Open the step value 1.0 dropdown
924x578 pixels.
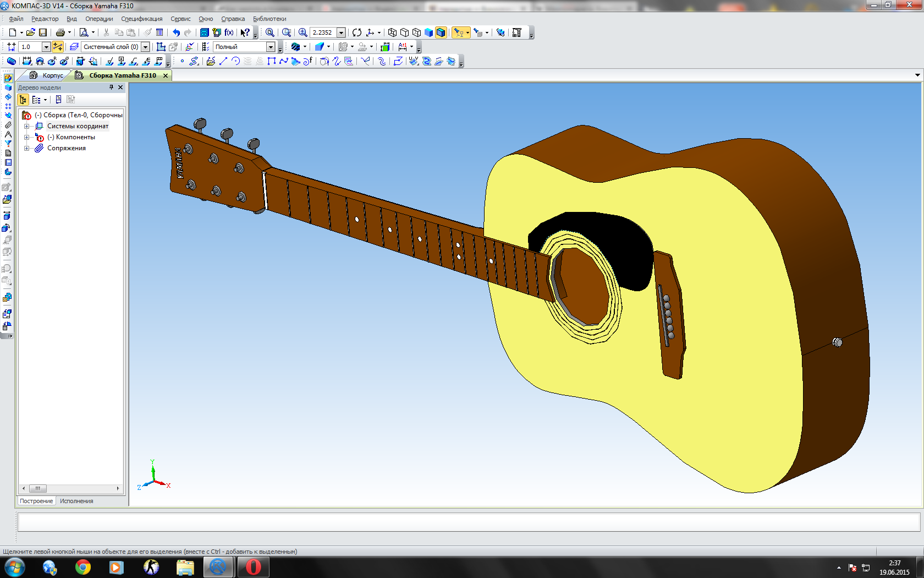46,47
